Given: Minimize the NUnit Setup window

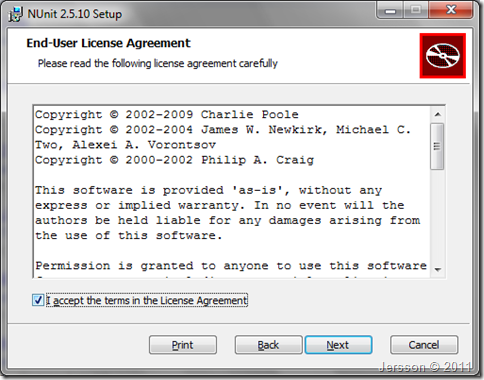Looking at the screenshot, I should click(x=391, y=11).
